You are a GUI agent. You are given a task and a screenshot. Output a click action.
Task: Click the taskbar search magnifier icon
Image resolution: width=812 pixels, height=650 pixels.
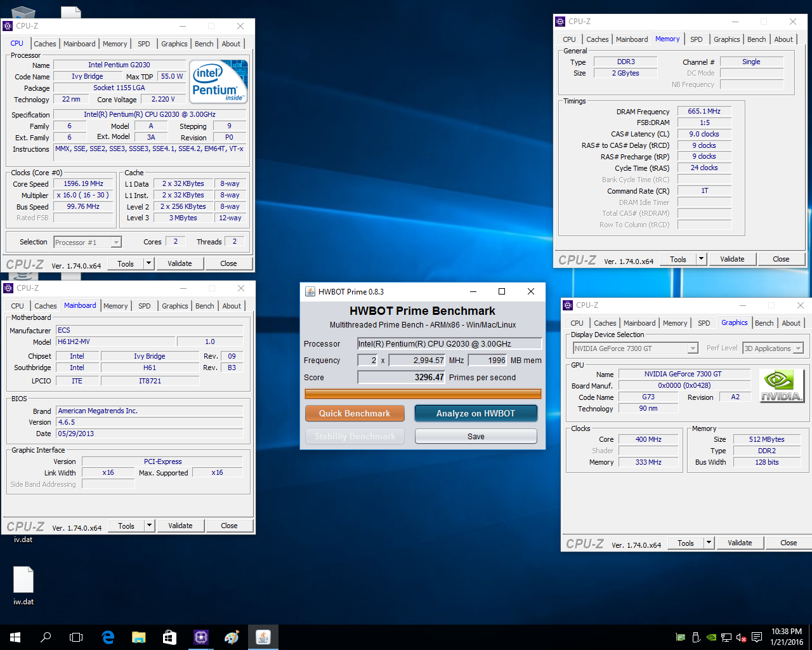click(x=46, y=637)
